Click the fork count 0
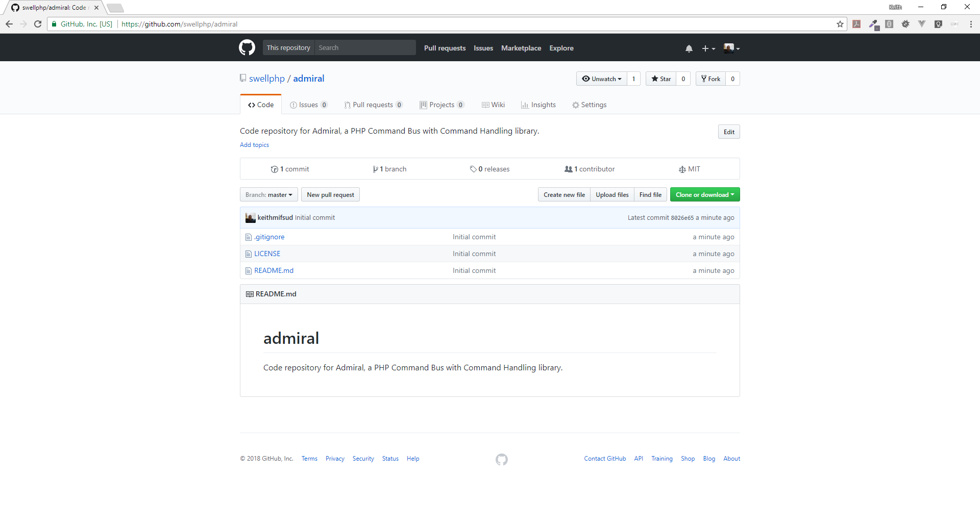The width and height of the screenshot is (980, 529). click(733, 79)
